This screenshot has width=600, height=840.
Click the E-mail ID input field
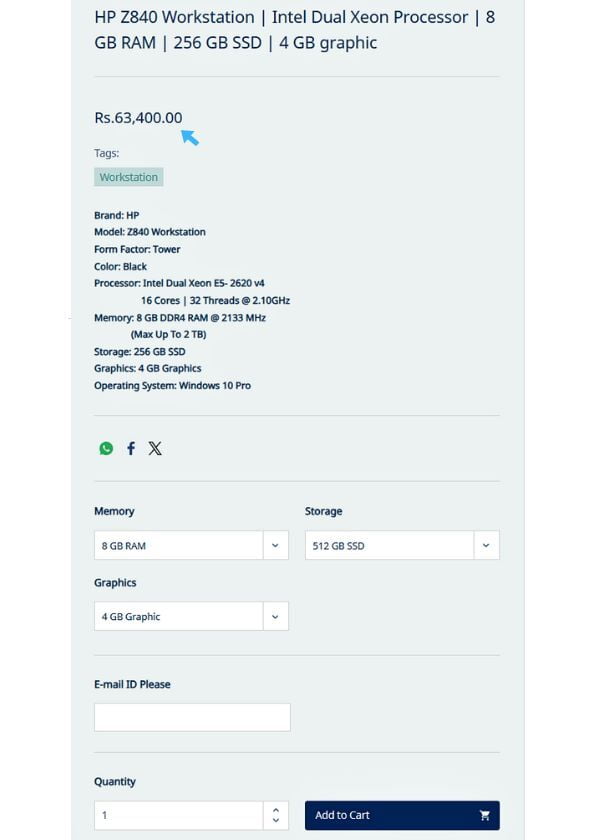point(192,717)
